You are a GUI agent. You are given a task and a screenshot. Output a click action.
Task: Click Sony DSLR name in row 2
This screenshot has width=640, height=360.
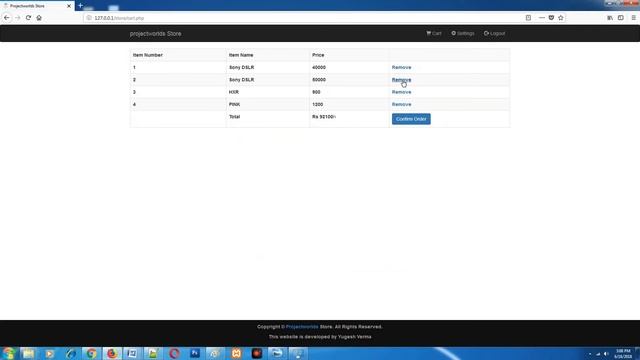click(241, 80)
